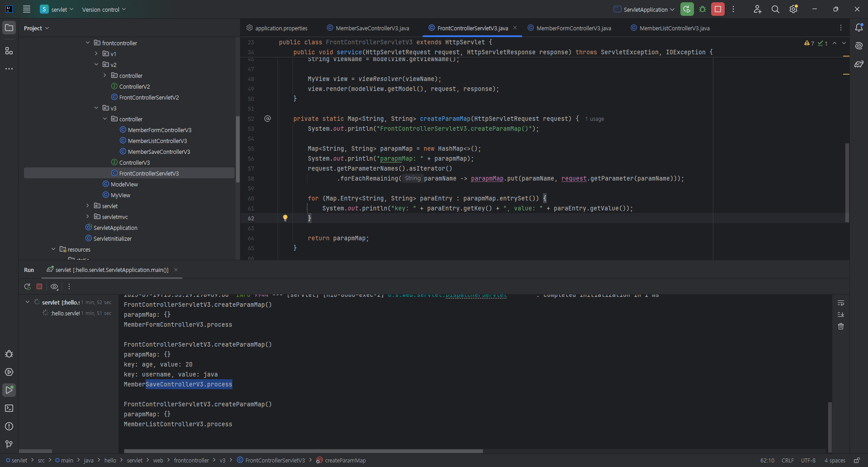This screenshot has width=868, height=467.
Task: Toggle soft-wrap in the Run console
Action: pyautogui.click(x=841, y=303)
